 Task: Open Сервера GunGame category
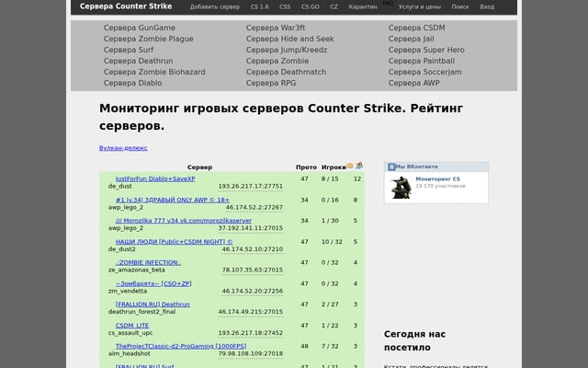pyautogui.click(x=140, y=28)
